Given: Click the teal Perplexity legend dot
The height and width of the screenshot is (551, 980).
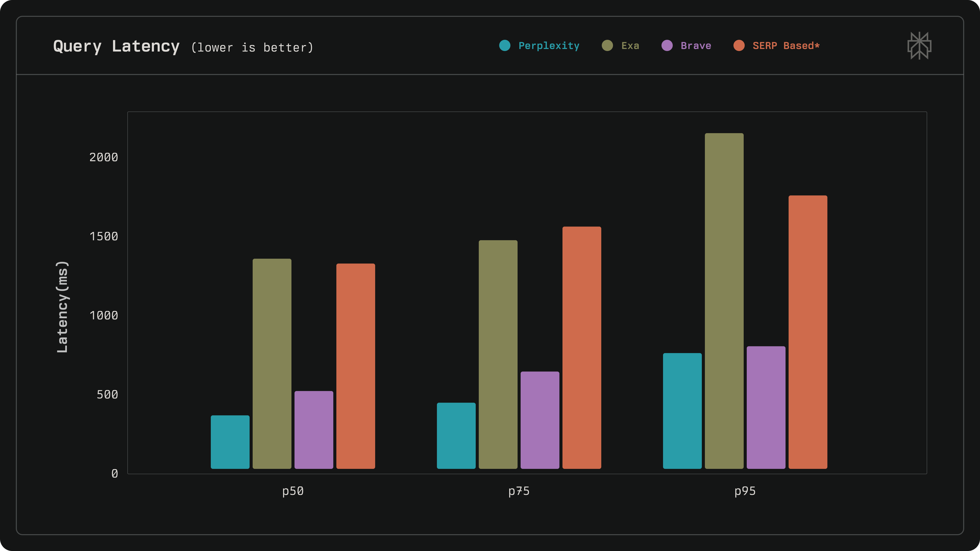Looking at the screenshot, I should 505,46.
